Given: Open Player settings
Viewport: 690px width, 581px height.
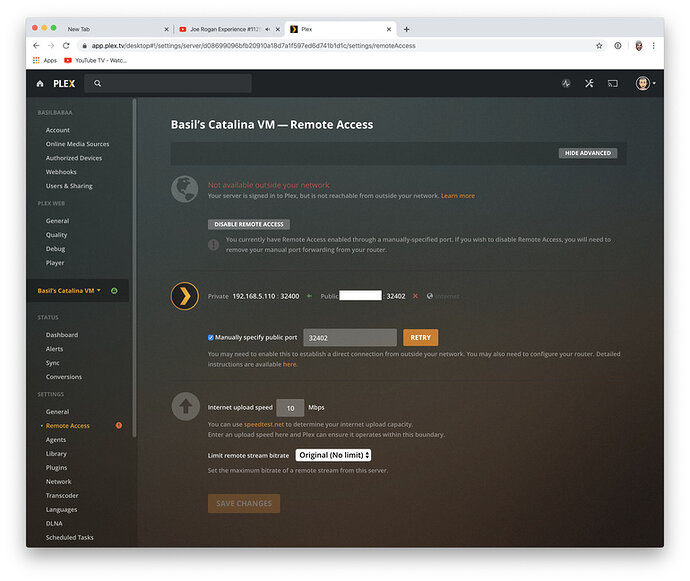Looking at the screenshot, I should 55,263.
